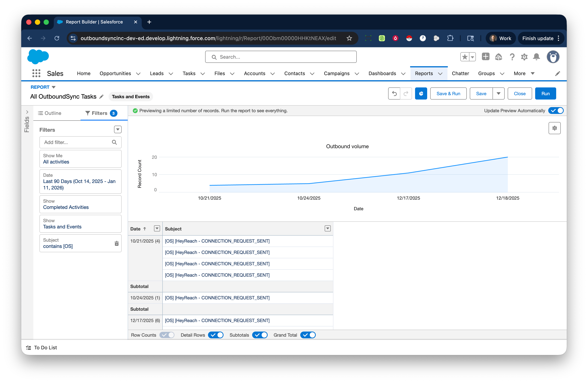Undo the last report change
588x383 pixels.
394,93
